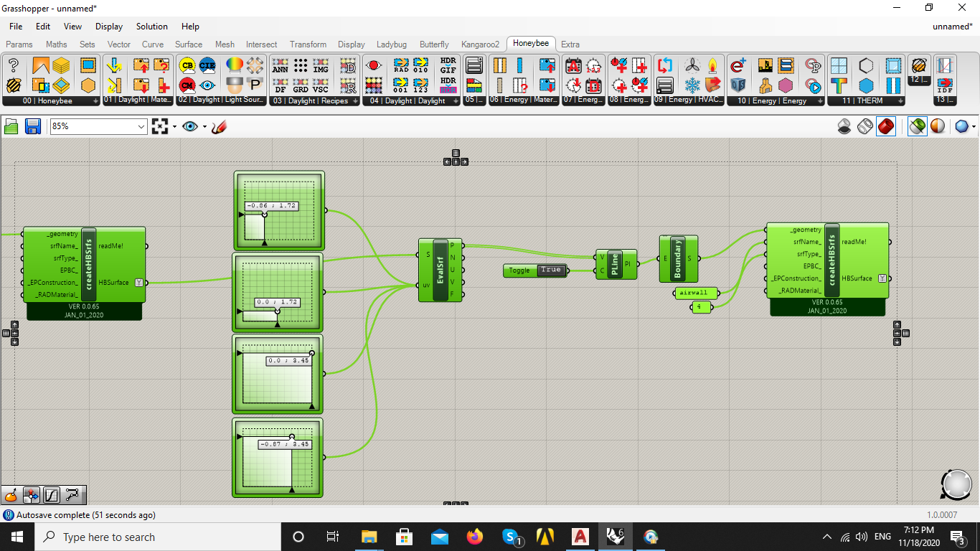980x551 pixels.
Task: Click the question mark help icon in Honeybee group
Action: [x=13, y=66]
